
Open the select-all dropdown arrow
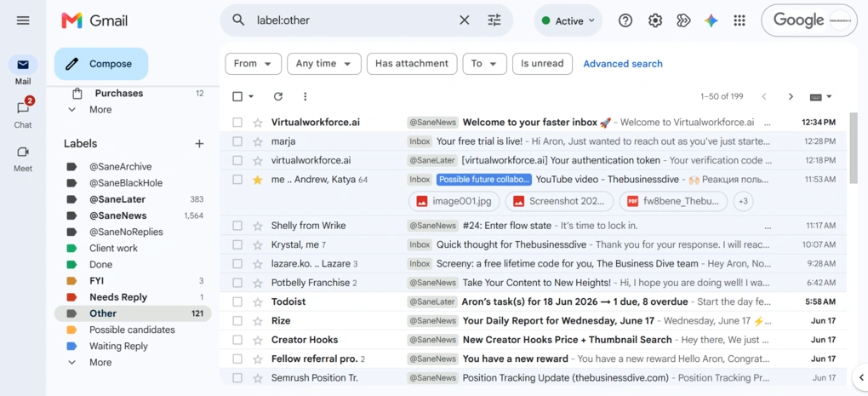(251, 96)
